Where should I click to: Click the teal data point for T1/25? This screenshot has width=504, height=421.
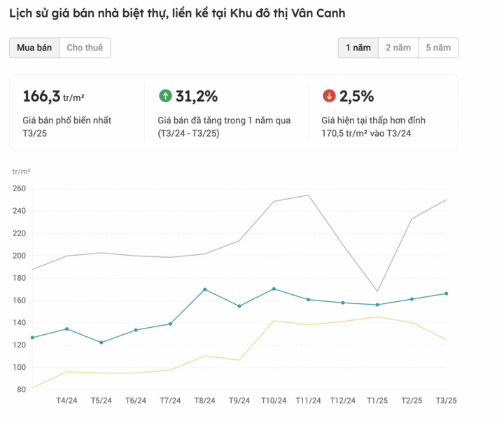(377, 305)
